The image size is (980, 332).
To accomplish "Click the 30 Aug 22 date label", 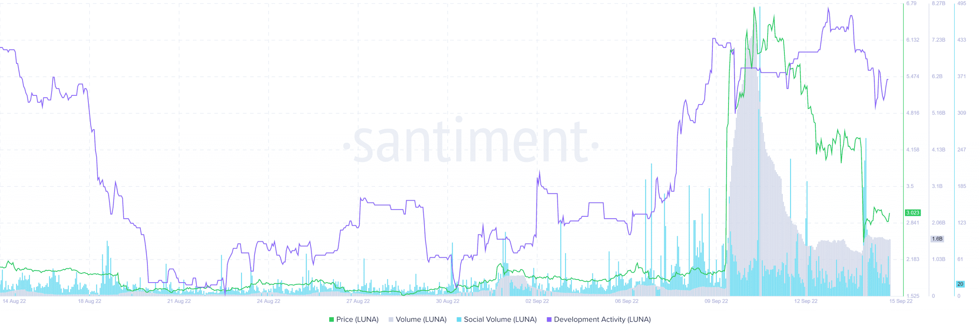I will pyautogui.click(x=448, y=301).
